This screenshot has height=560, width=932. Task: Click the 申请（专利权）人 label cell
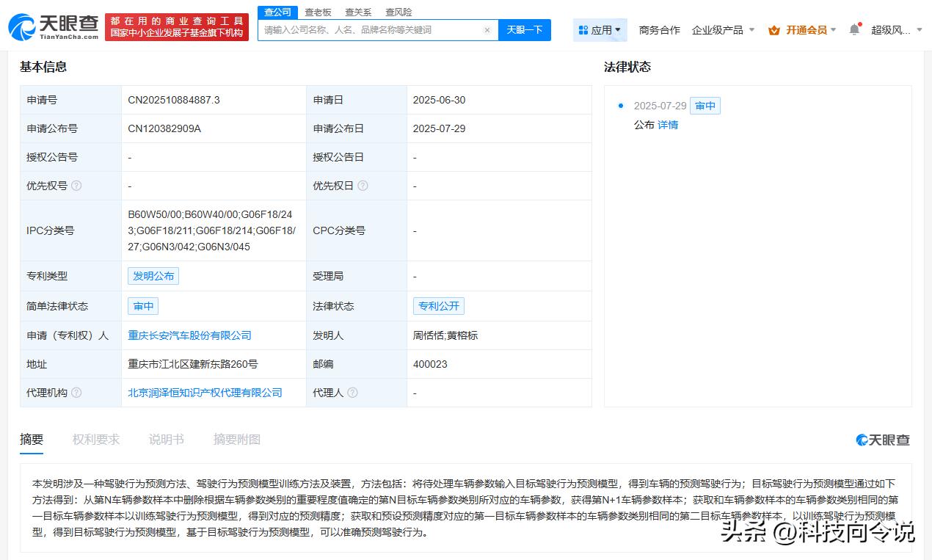tap(71, 335)
